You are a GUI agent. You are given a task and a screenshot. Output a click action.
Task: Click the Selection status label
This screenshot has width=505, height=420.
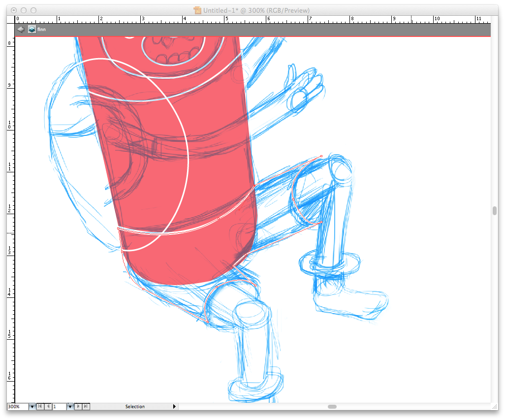click(135, 407)
